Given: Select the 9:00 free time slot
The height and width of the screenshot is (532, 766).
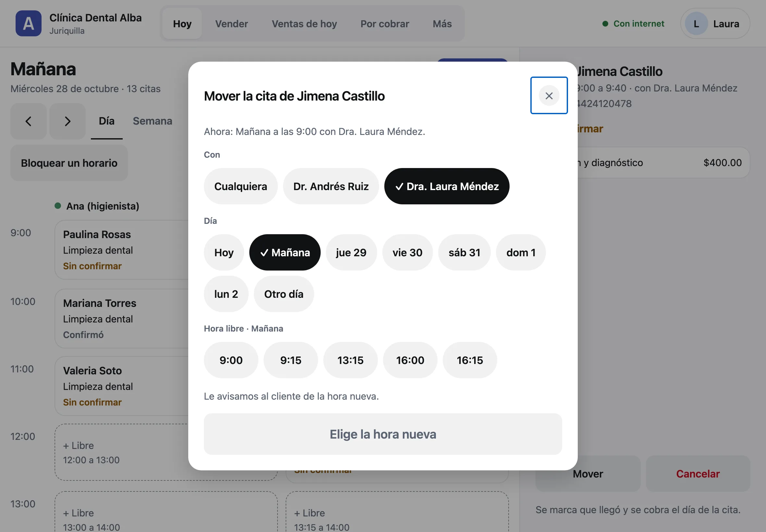Looking at the screenshot, I should click(x=231, y=360).
